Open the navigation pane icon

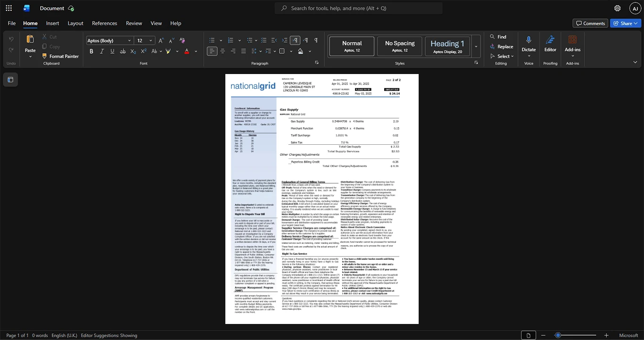(10, 80)
